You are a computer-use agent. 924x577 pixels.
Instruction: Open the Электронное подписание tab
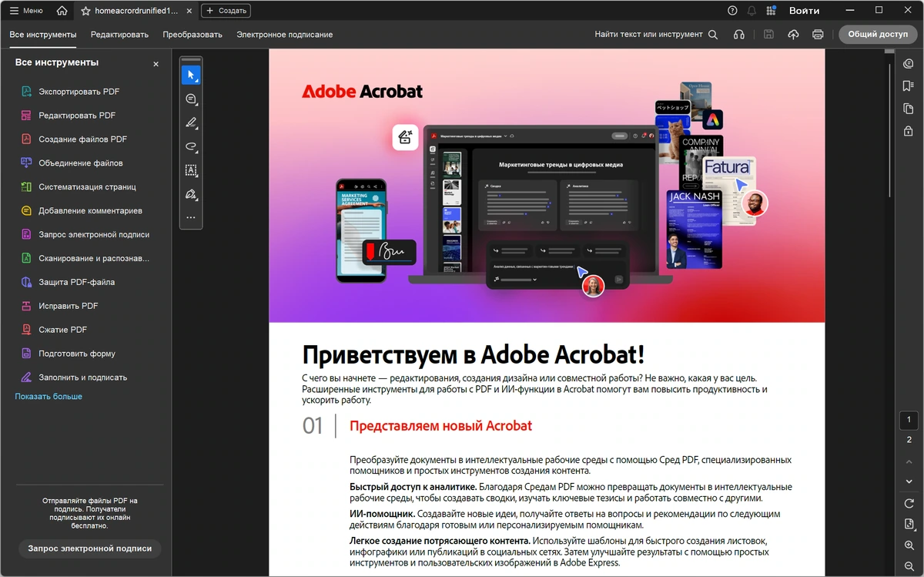(285, 35)
